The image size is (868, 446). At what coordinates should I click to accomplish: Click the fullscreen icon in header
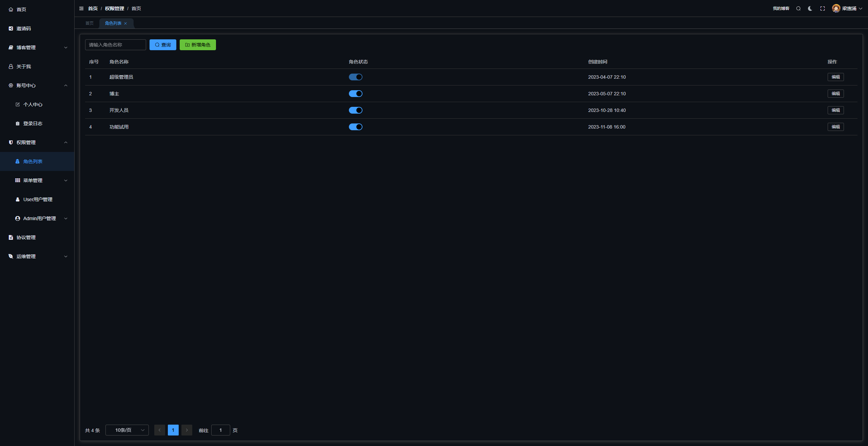[823, 8]
